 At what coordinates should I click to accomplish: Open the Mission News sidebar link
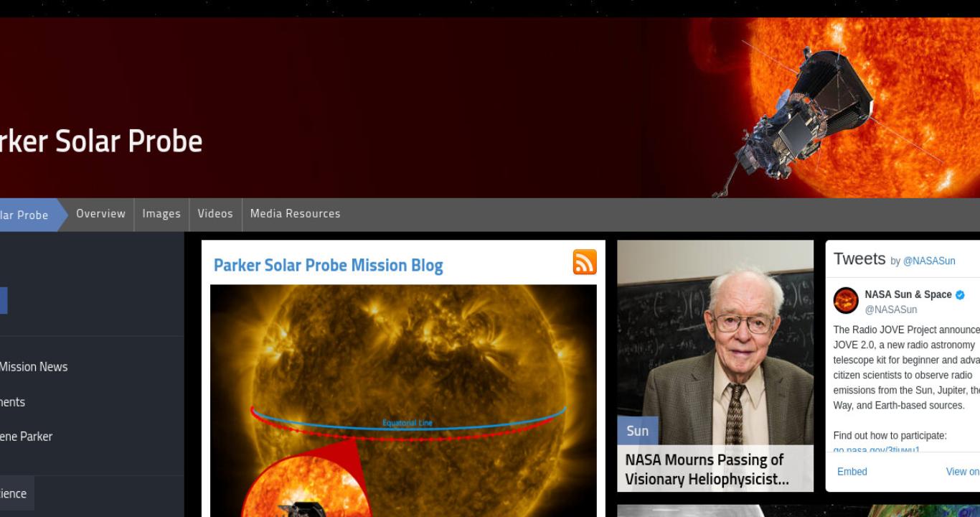34,367
